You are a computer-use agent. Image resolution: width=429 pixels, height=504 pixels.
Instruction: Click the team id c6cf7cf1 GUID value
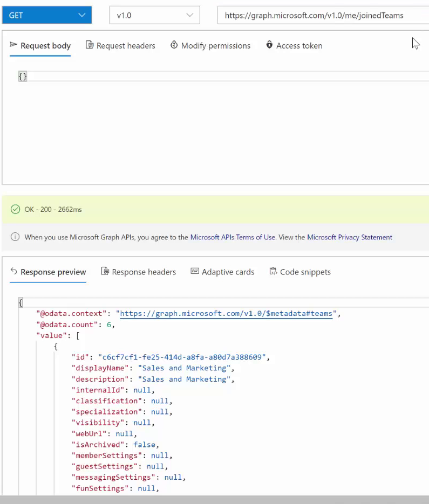182,357
